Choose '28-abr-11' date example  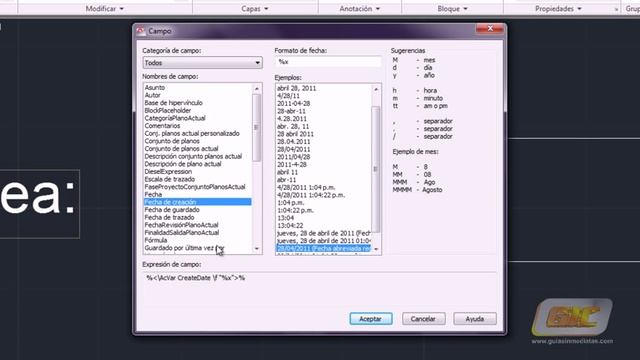pyautogui.click(x=291, y=111)
